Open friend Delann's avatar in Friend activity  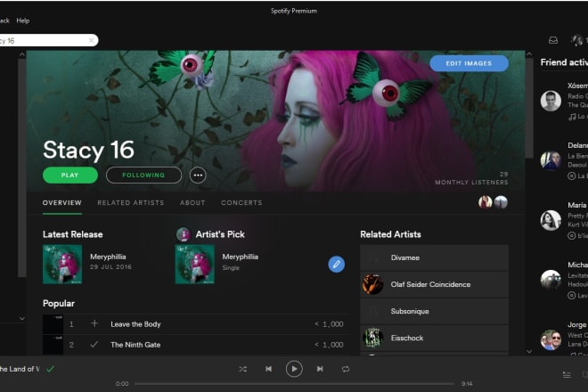[551, 160]
